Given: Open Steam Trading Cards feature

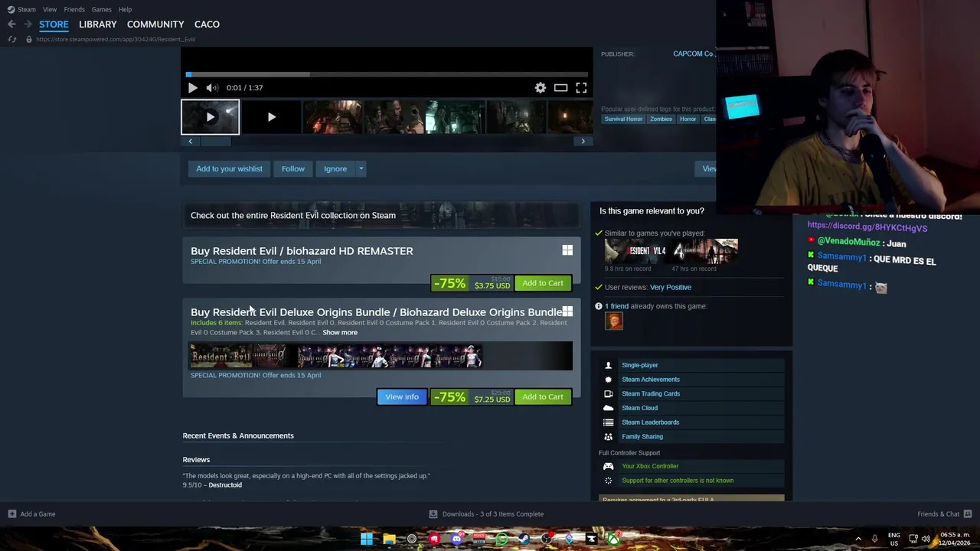Looking at the screenshot, I should pyautogui.click(x=651, y=394).
